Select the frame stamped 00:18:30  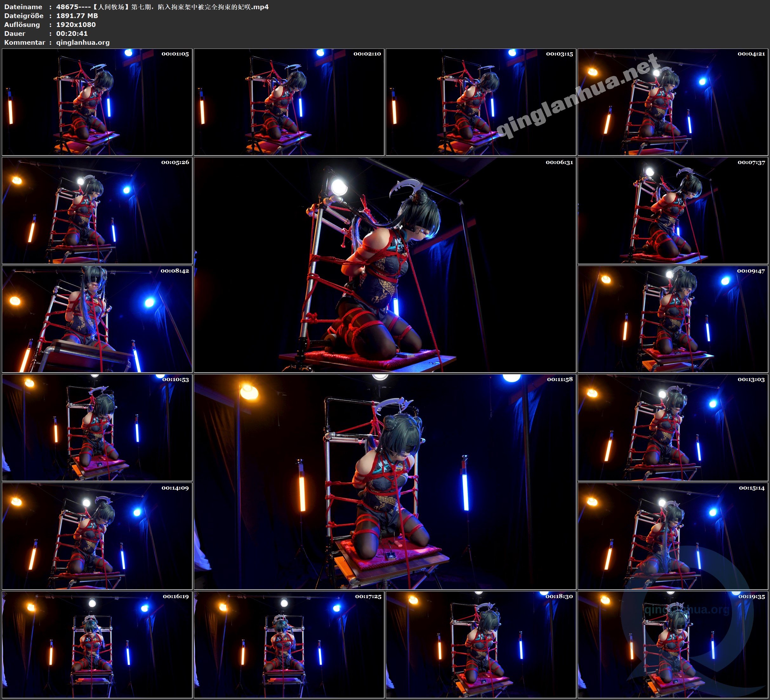480,644
